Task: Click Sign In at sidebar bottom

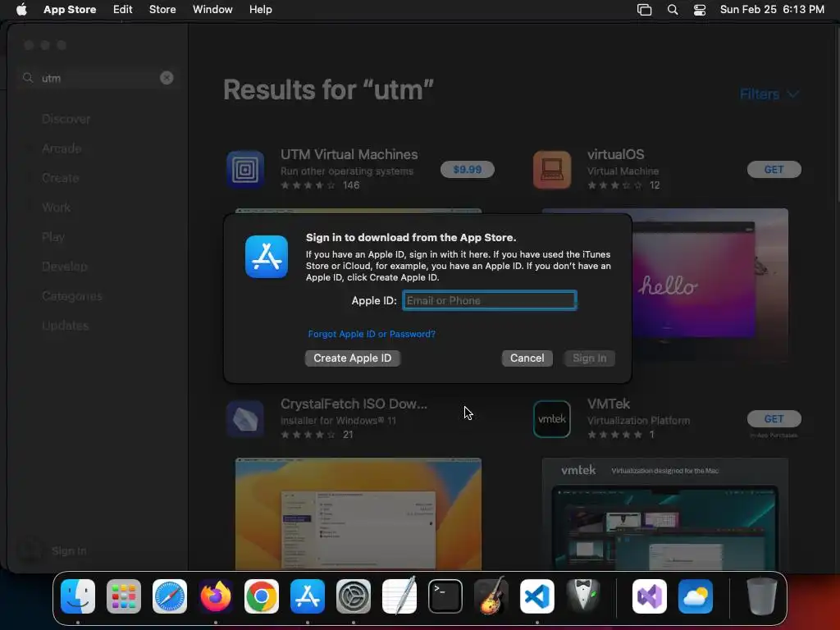Action: coord(69,550)
